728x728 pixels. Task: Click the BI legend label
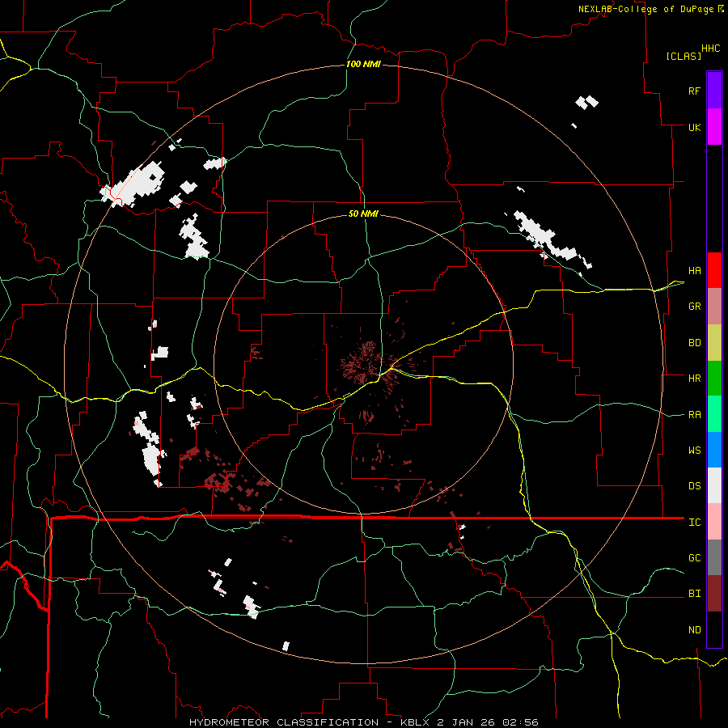pos(694,594)
